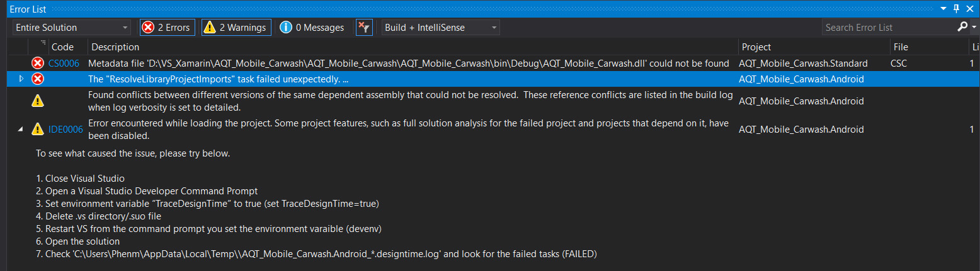Click the clear filters funnel icon
Screen dimensions: 980x271
pos(364,28)
